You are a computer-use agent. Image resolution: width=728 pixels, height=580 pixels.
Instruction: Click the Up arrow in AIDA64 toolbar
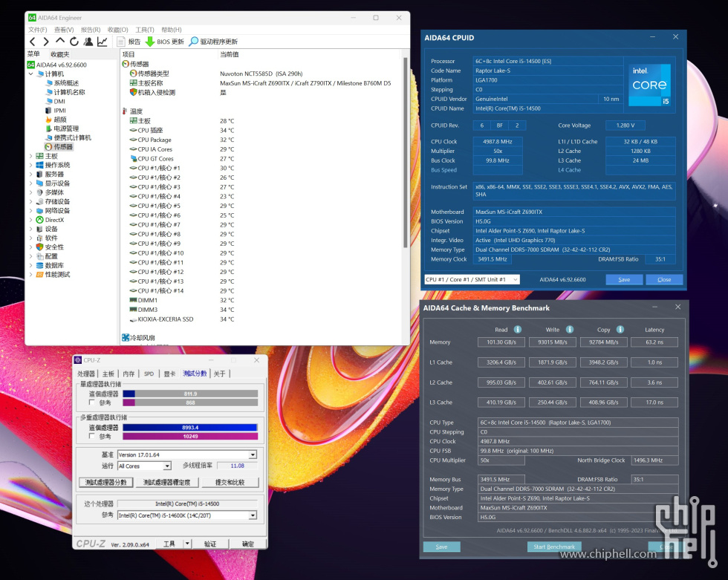click(x=60, y=42)
